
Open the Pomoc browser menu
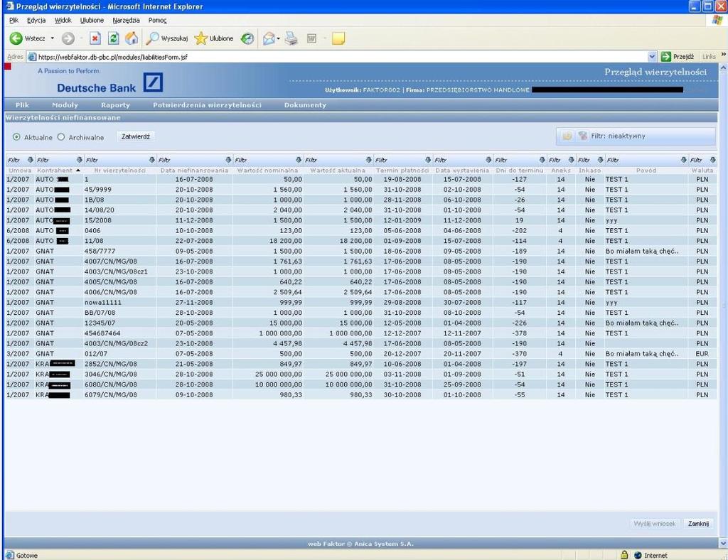157,21
